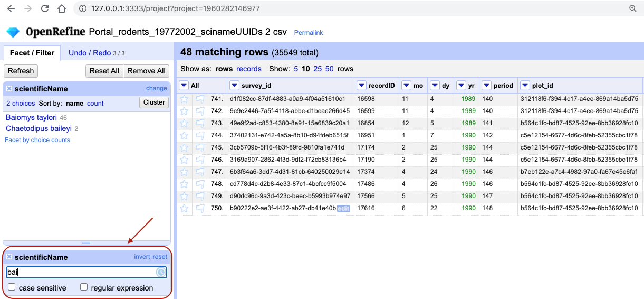Screen dimensions: 644x299
Task: Open the survey_id column dropdown menu
Action: pos(235,86)
